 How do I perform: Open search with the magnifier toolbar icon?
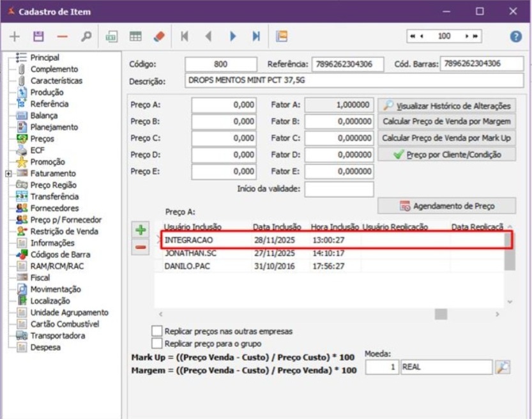pyautogui.click(x=86, y=36)
